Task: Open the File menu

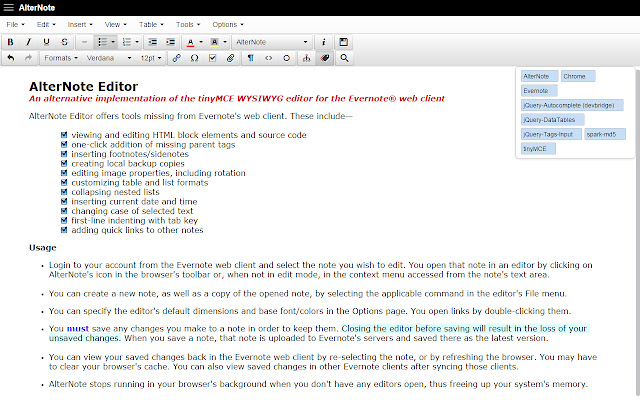Action: pyautogui.click(x=16, y=24)
